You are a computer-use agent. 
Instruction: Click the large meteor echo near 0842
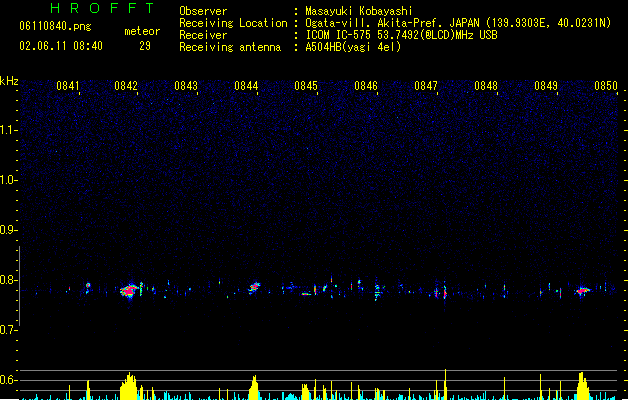[x=130, y=291]
